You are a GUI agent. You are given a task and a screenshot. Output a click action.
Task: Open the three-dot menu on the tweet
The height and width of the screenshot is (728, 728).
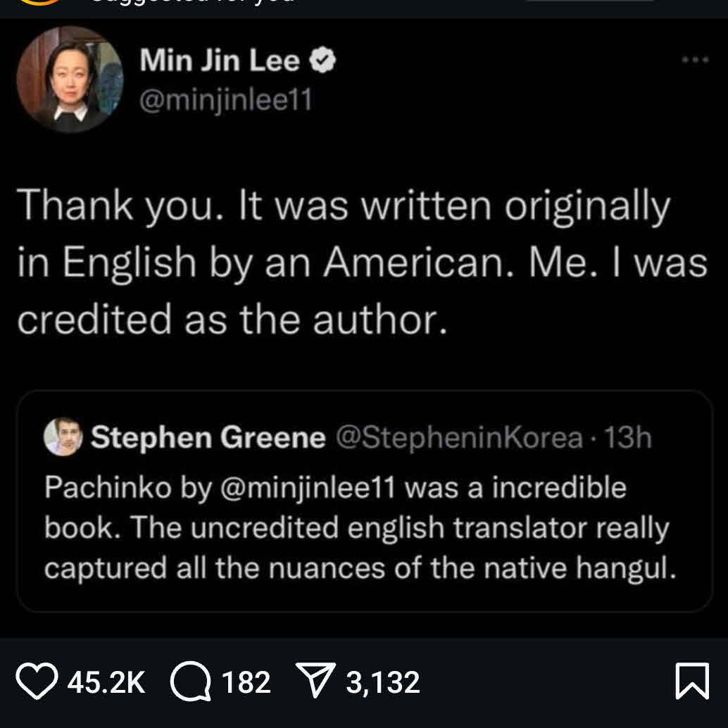click(695, 61)
